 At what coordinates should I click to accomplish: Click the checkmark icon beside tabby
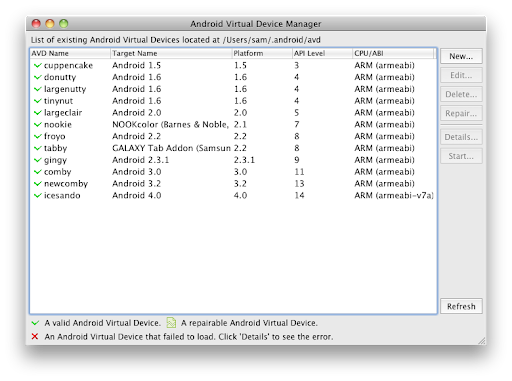pyautogui.click(x=37, y=148)
